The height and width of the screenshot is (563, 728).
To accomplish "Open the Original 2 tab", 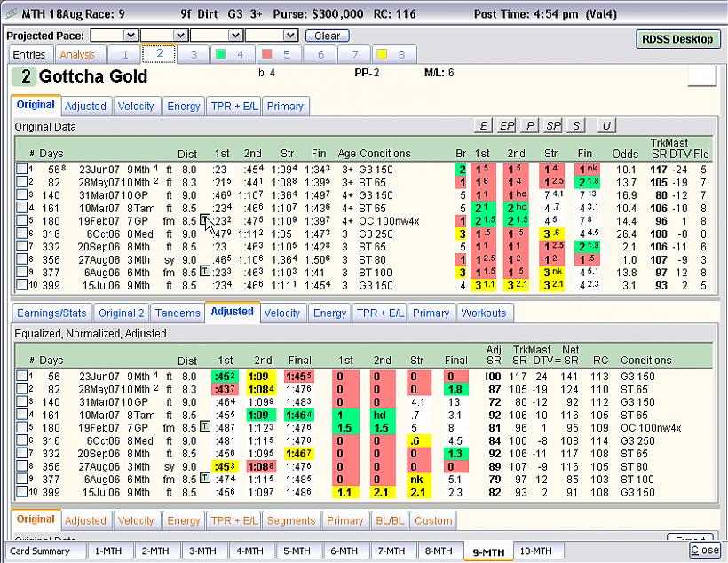I will pyautogui.click(x=121, y=313).
